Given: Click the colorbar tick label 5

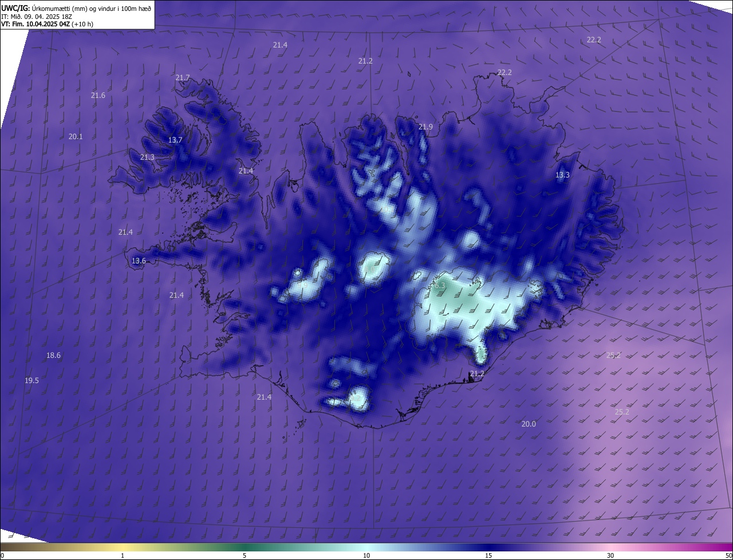Looking at the screenshot, I should tap(245, 555).
